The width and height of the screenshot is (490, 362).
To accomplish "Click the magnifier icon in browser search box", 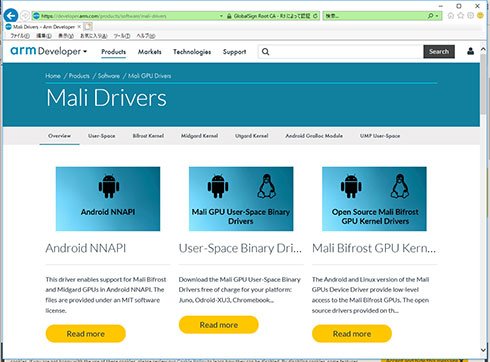I will point(430,16).
